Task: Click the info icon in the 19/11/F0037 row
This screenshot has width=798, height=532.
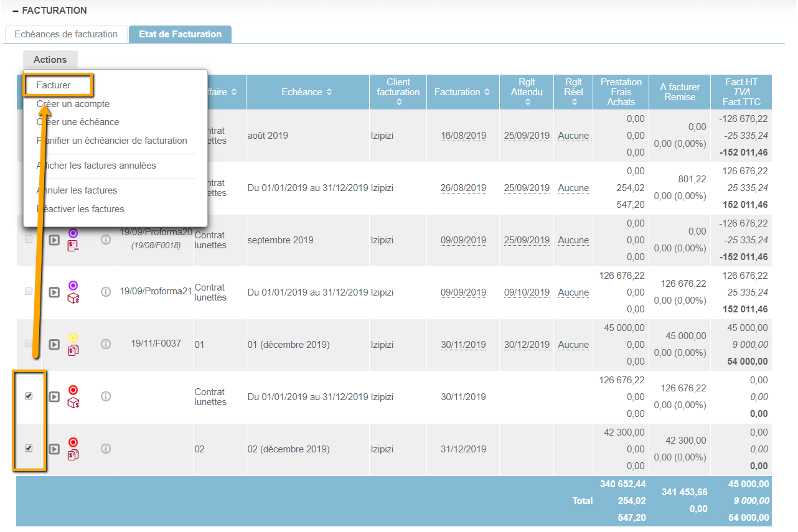Action: (x=106, y=344)
